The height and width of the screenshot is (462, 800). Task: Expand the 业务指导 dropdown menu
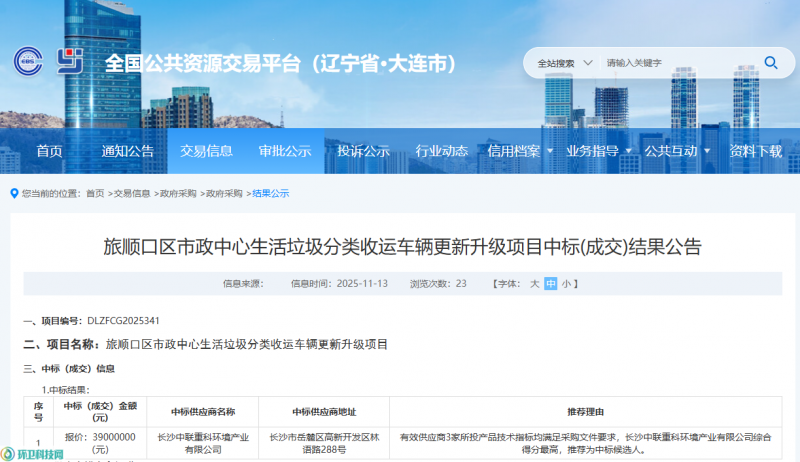coord(628,151)
